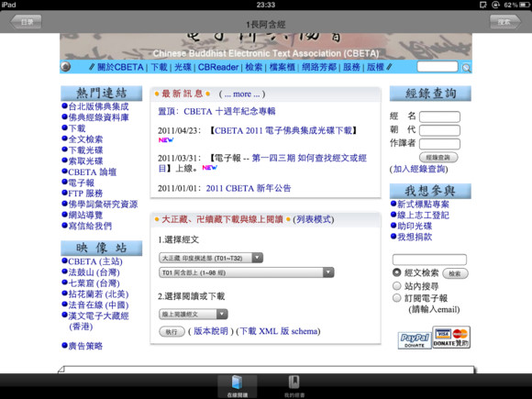Image resolution: width=532 pixels, height=399 pixels.
Task: Click the round globe icon in blue navigation bar
Action: tap(65, 67)
